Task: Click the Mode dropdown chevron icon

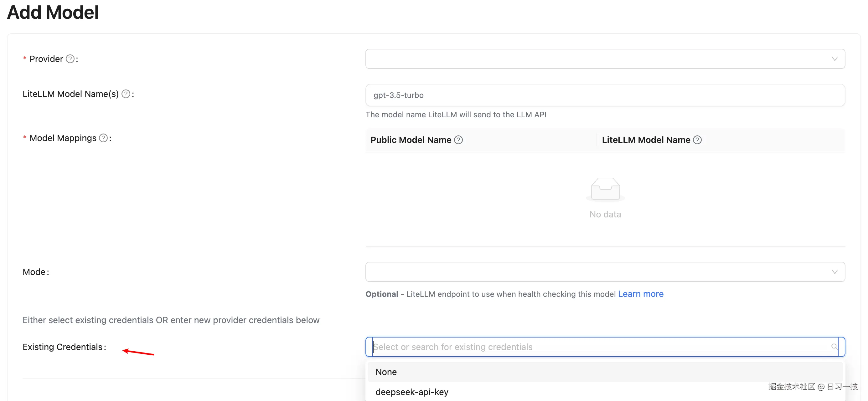Action: coord(835,272)
